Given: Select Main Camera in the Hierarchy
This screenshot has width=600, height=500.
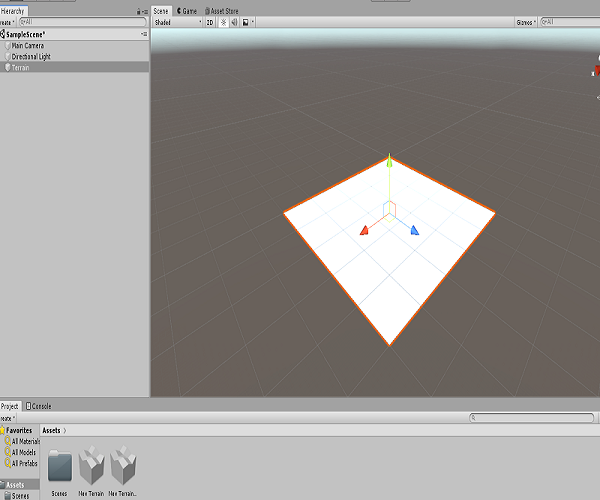Looking at the screenshot, I should [x=75, y=46].
